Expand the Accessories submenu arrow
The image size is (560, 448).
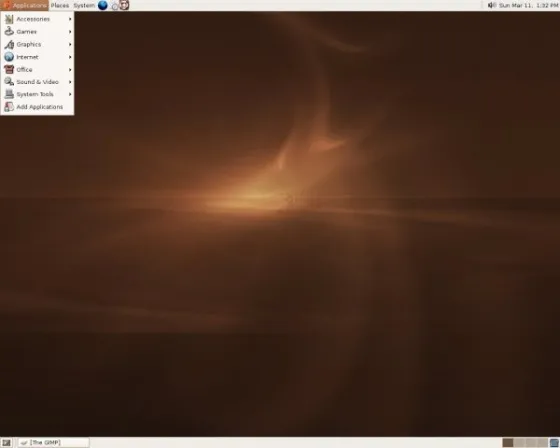[70, 19]
